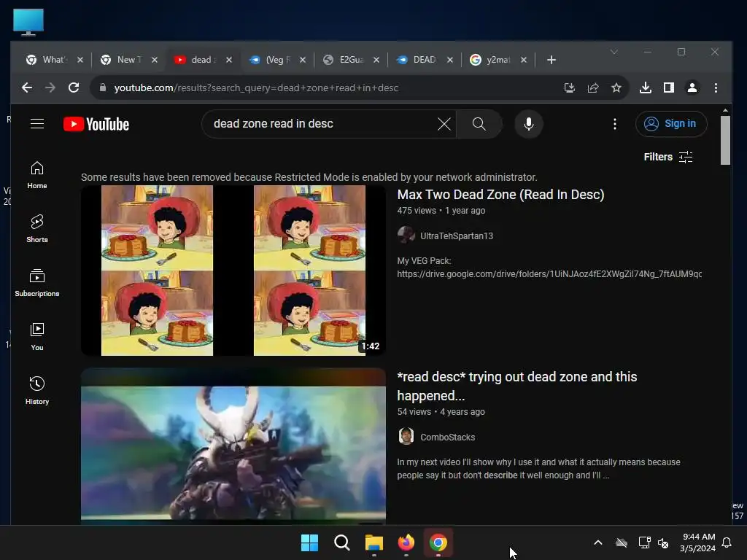Image resolution: width=747 pixels, height=560 pixels.
Task: Clear the search box with X
Action: pos(444,124)
